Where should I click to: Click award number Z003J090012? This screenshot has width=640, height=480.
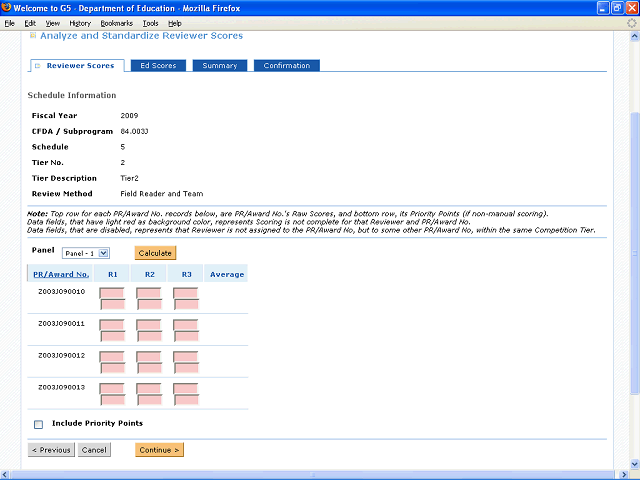tap(62, 355)
